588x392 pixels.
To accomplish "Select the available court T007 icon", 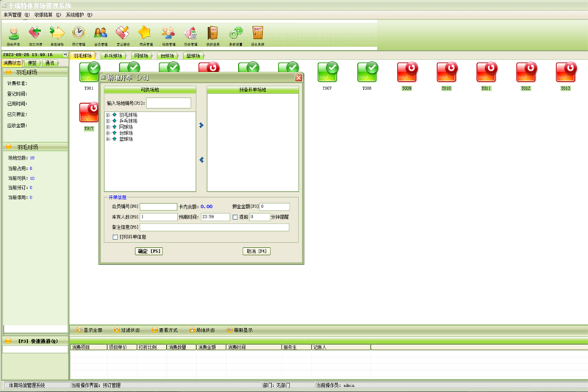I will pos(327,72).
